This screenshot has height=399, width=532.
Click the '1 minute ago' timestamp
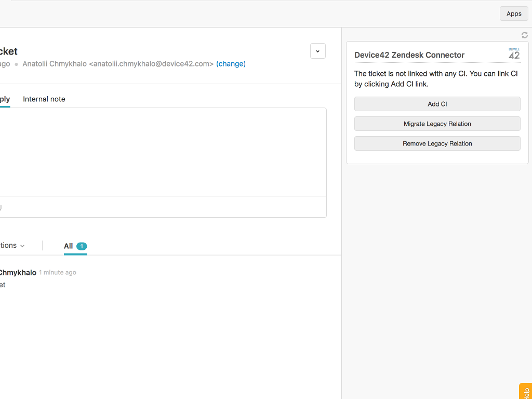pyautogui.click(x=58, y=273)
